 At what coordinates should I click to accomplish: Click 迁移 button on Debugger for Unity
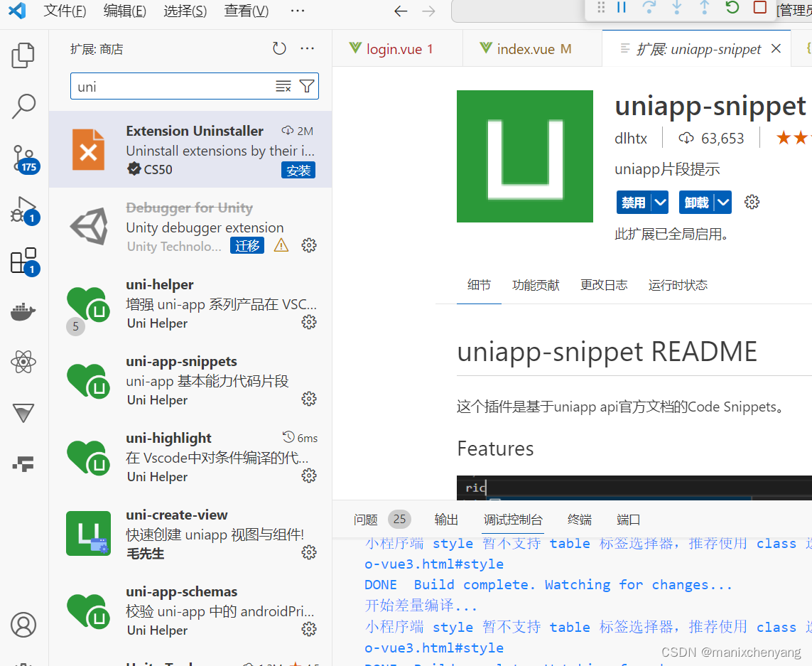pos(247,245)
